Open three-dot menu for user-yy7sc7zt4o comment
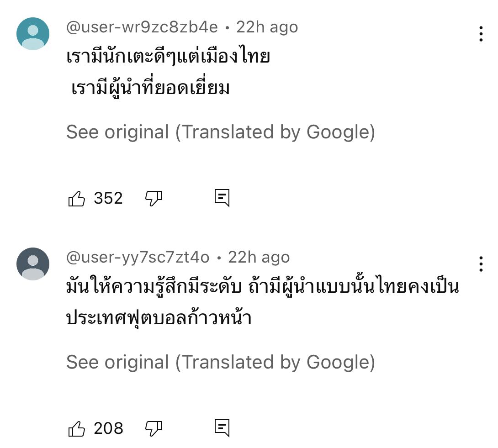498x448 pixels. (481, 264)
